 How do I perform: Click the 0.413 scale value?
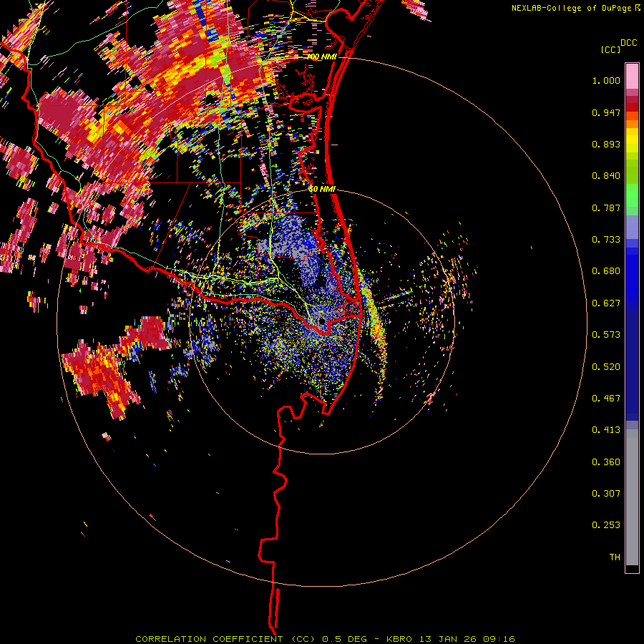[x=606, y=430]
